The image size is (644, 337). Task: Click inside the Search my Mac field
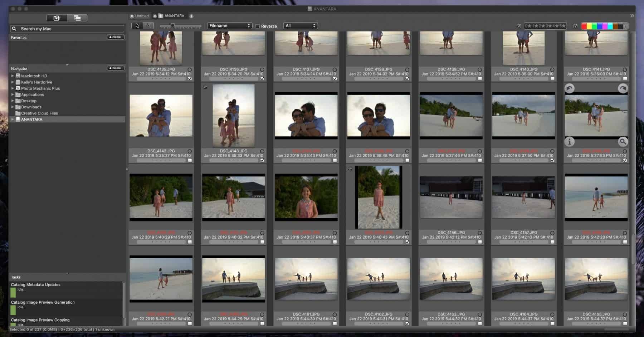66,28
